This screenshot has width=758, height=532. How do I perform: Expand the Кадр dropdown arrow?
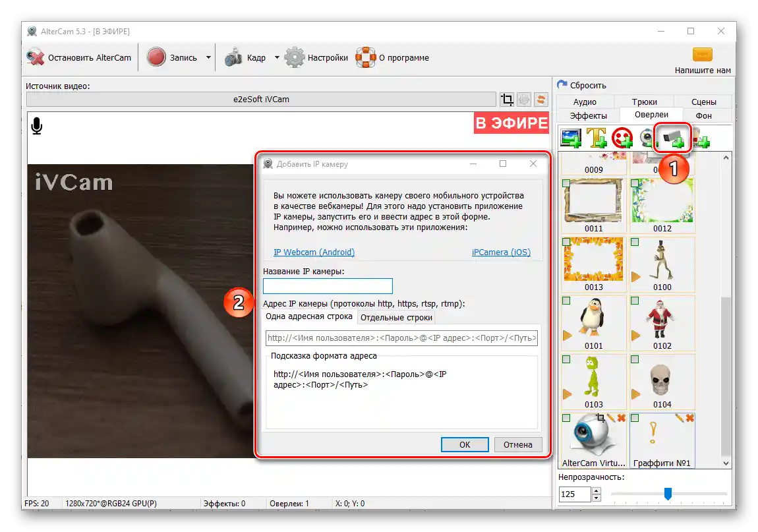click(x=277, y=57)
